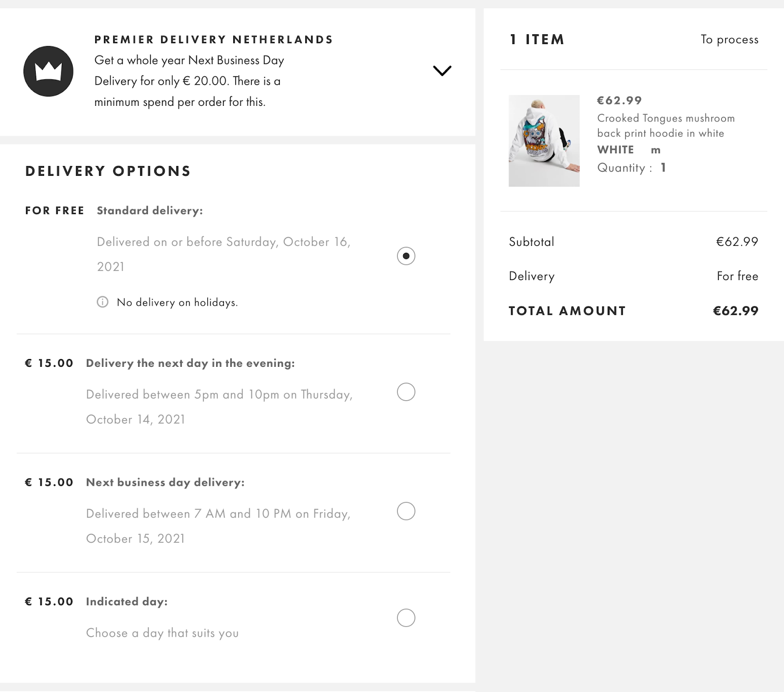This screenshot has height=692, width=784.
Task: Click the "Next business day delivery:" title
Action: click(x=165, y=482)
